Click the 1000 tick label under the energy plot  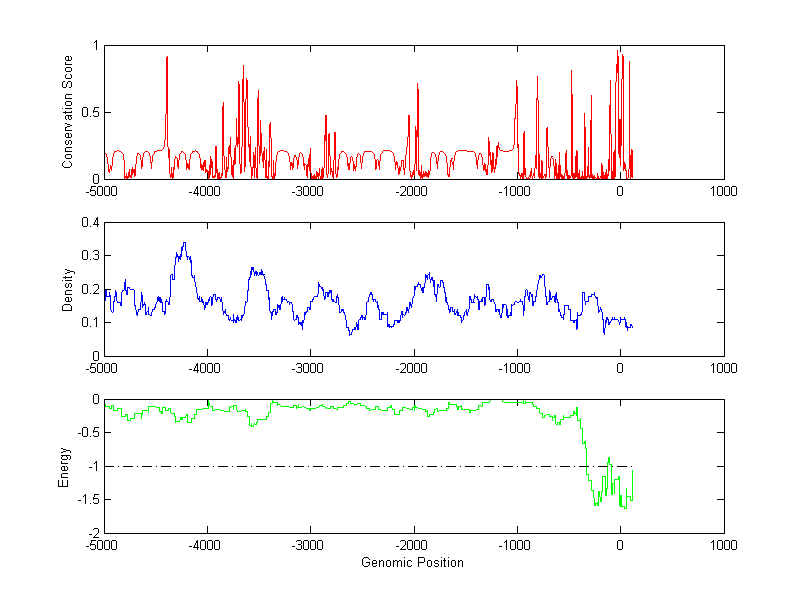pyautogui.click(x=723, y=545)
